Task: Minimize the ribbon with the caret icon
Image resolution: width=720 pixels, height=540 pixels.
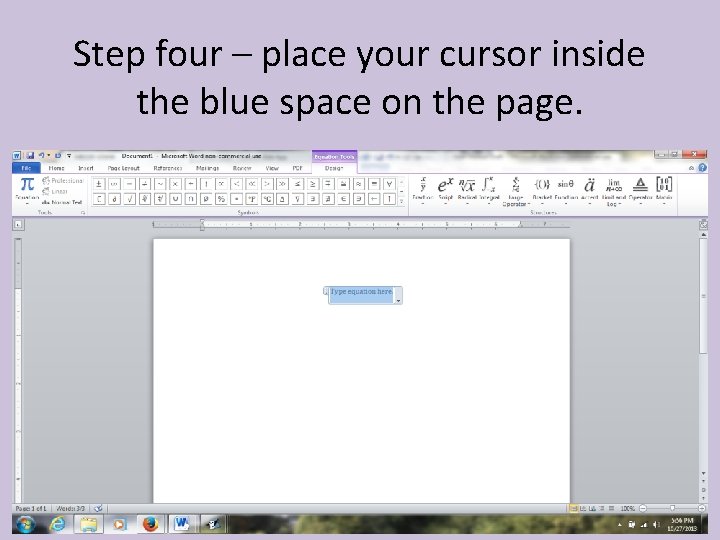Action: tap(692, 168)
